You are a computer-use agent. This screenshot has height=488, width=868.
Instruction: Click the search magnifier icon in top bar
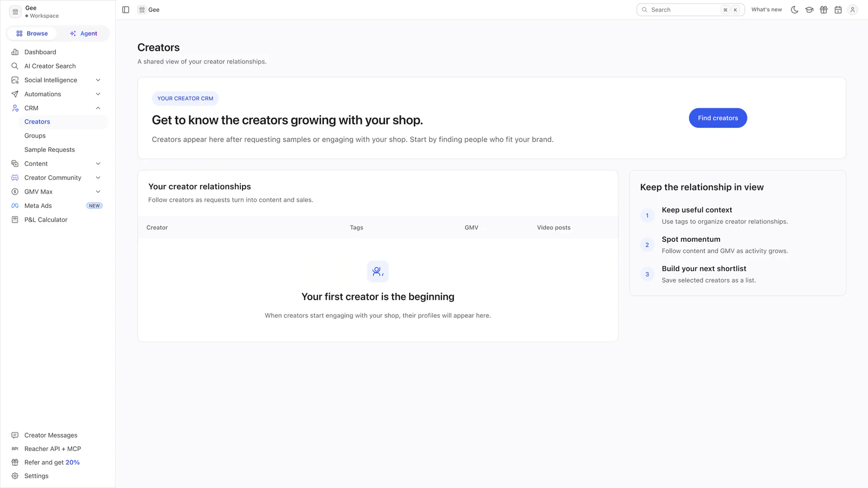pyautogui.click(x=645, y=10)
